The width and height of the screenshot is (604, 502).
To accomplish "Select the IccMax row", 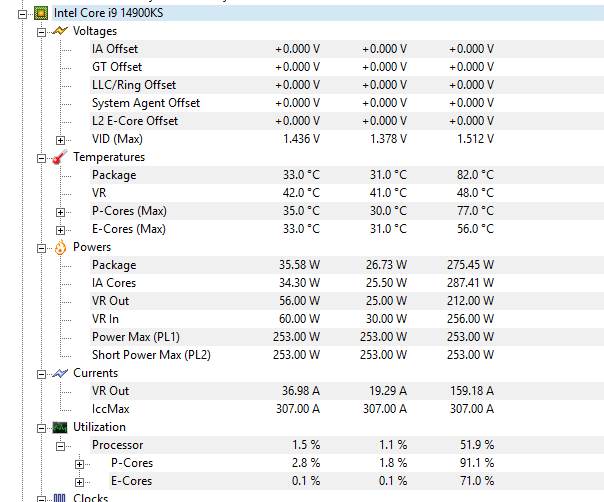I will pos(347,409).
